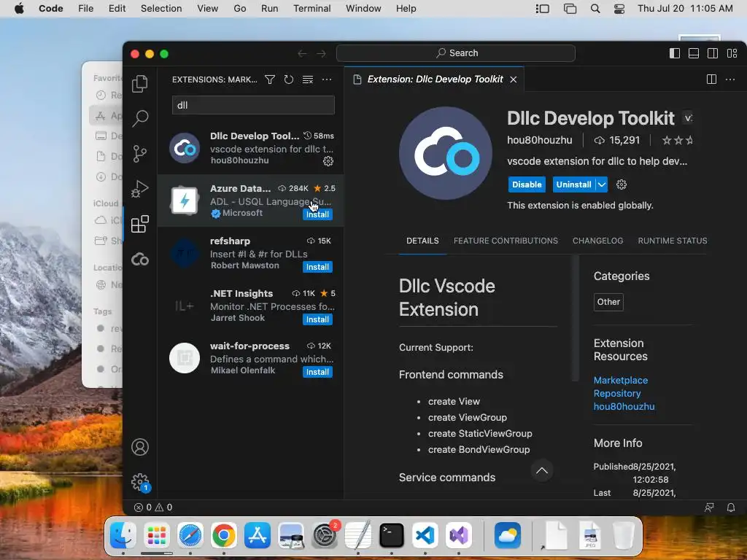Launch Google Chrome from the Dock

(x=223, y=535)
